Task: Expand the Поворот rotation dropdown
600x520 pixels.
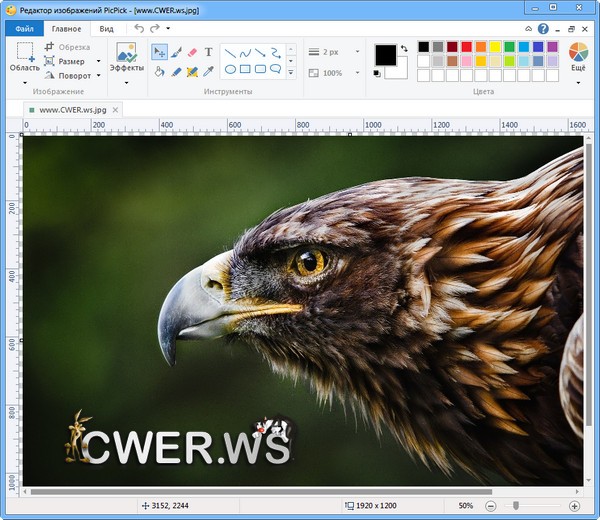Action: [98, 76]
